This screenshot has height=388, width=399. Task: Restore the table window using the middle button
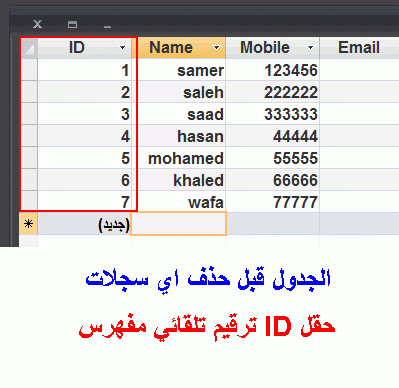click(72, 24)
